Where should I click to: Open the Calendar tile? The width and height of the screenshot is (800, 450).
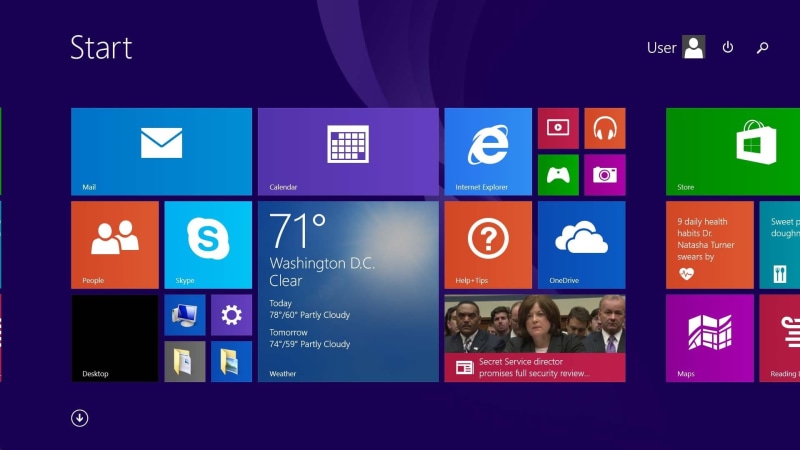click(x=348, y=152)
